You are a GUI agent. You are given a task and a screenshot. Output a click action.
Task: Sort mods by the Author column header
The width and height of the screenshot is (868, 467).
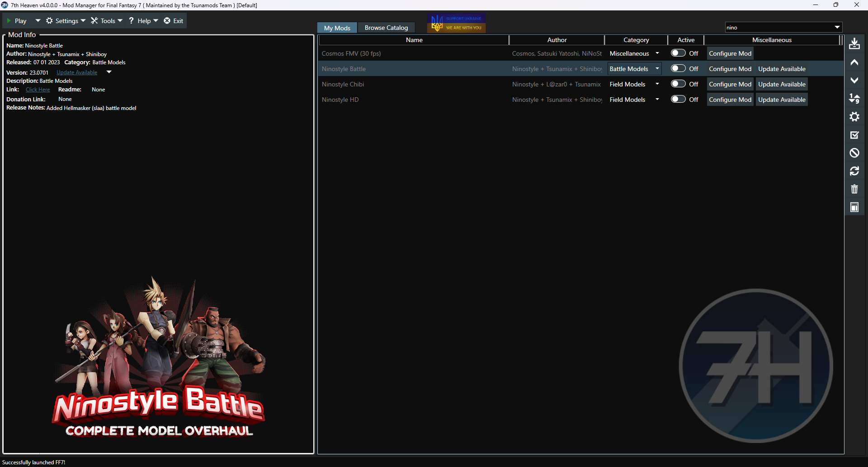[x=557, y=40]
